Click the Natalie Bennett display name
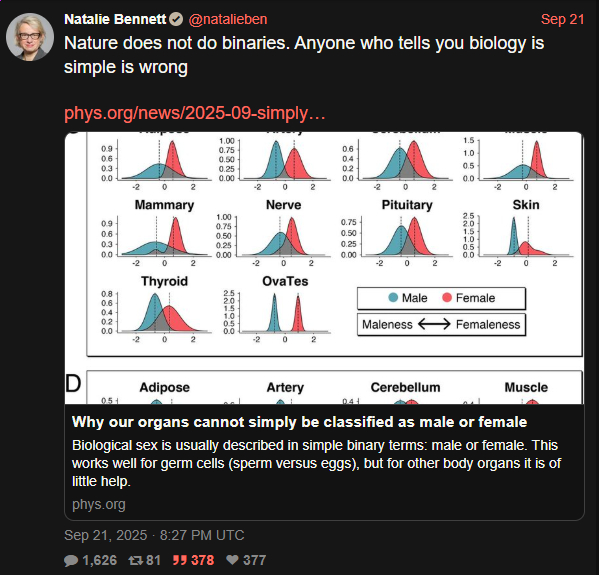 (115, 19)
